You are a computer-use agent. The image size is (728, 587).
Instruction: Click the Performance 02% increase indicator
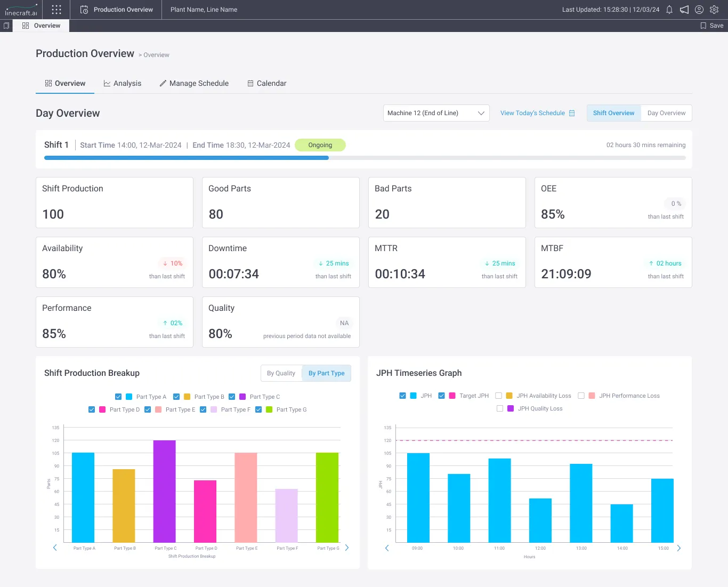click(173, 323)
